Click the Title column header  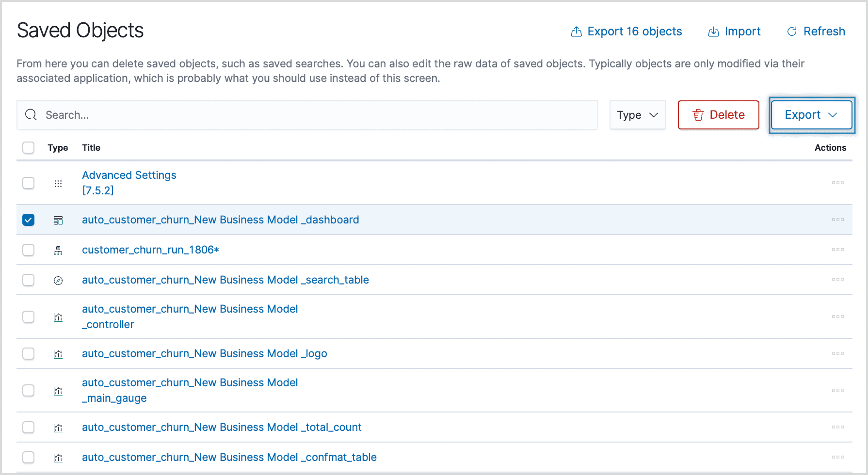click(91, 148)
